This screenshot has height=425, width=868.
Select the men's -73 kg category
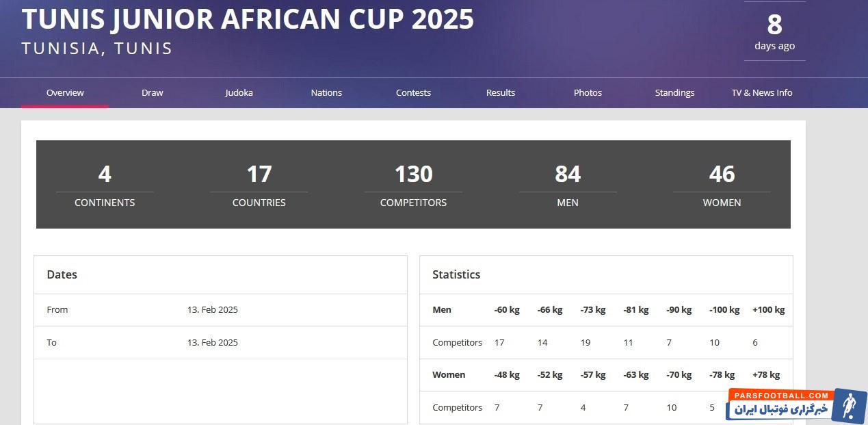point(592,309)
